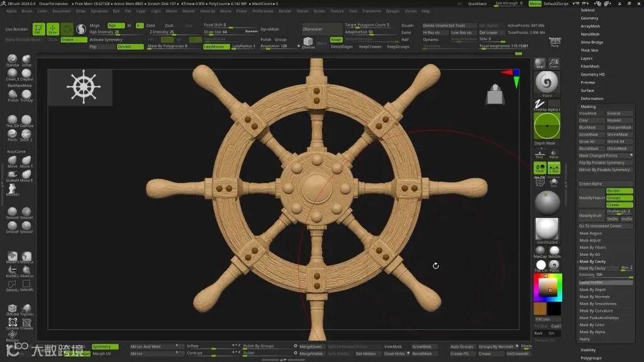Select the Pinch brush icon
The width and height of the screenshot is (644, 362).
pos(13,134)
